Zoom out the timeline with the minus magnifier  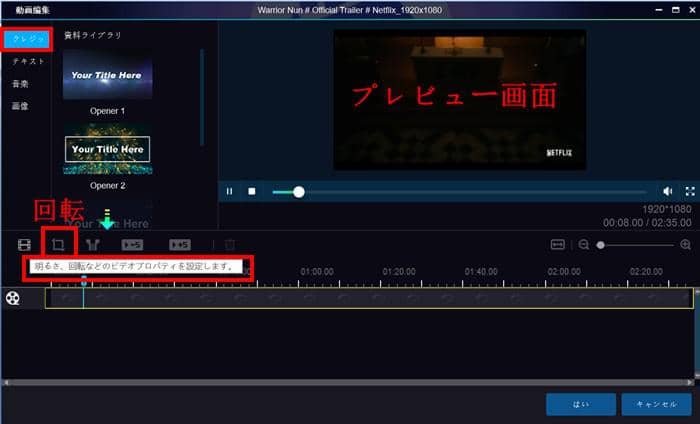(583, 245)
